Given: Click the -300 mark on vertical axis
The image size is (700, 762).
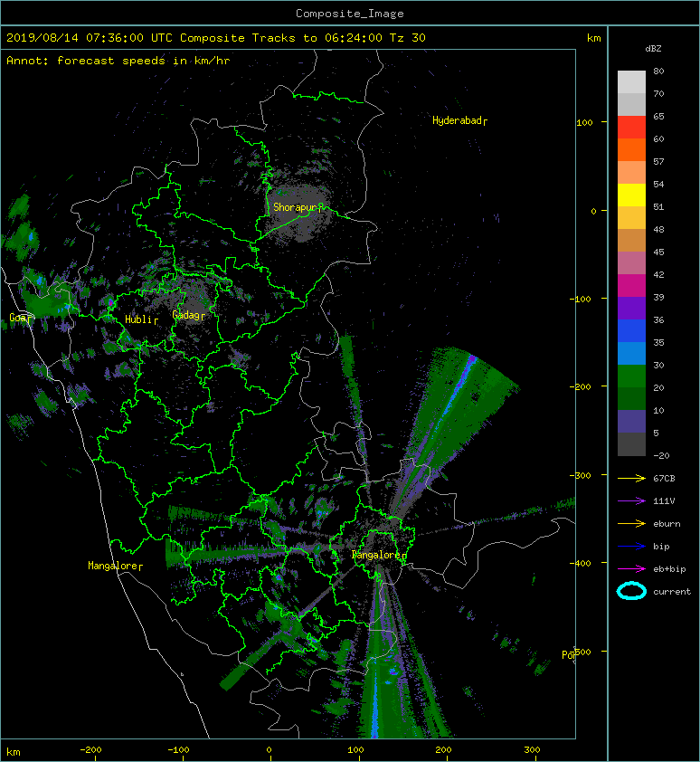Looking at the screenshot, I should (580, 475).
